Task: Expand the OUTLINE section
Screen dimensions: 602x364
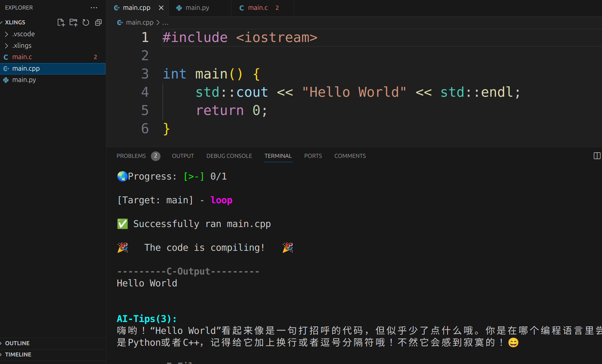Action: point(17,343)
